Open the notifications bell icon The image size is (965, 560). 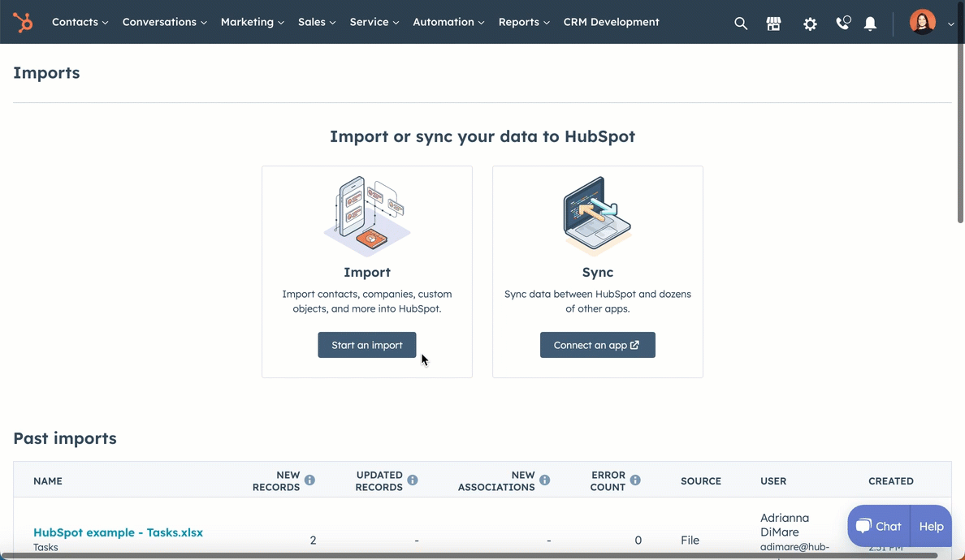(870, 24)
